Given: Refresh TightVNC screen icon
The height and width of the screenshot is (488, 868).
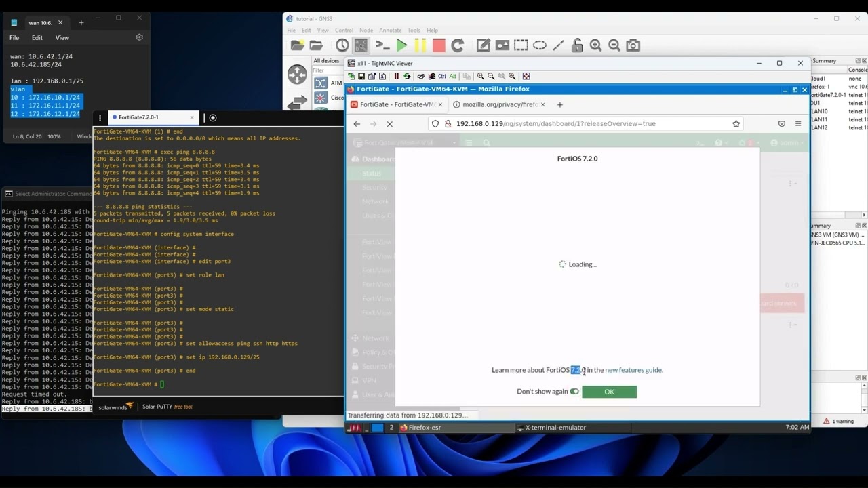Looking at the screenshot, I should 407,76.
